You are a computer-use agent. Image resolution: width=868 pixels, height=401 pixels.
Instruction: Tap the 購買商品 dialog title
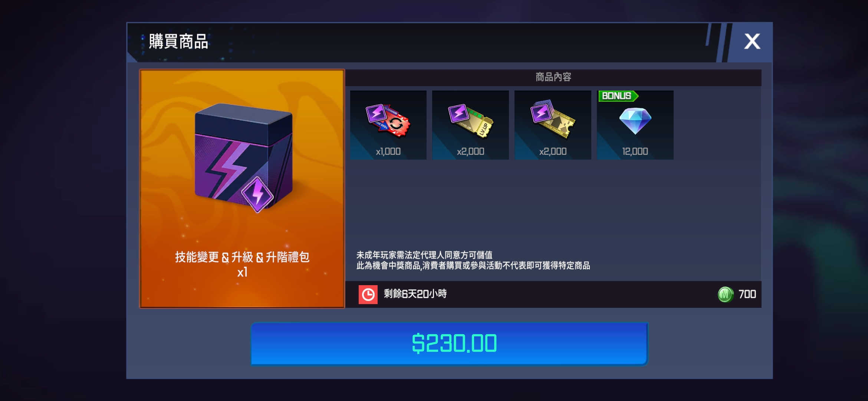pyautogui.click(x=178, y=41)
